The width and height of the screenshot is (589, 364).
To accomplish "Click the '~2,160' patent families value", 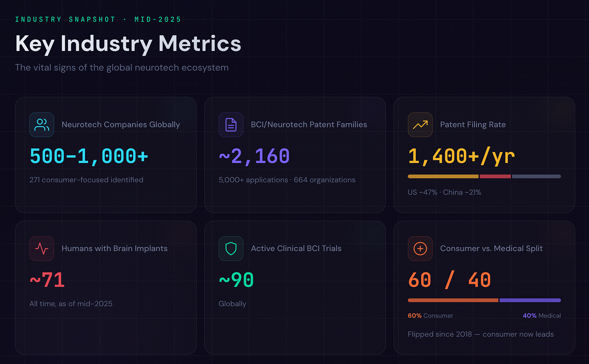I will click(254, 156).
